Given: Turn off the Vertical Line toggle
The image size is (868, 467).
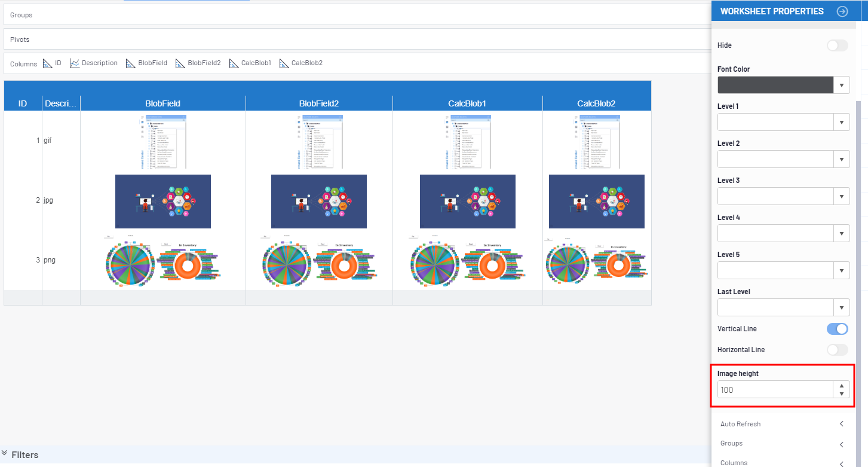Looking at the screenshot, I should click(x=837, y=329).
